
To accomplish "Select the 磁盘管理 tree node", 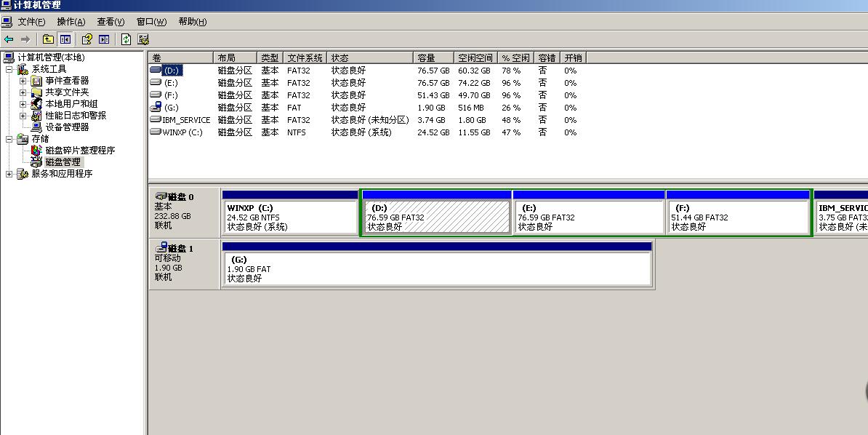I will 63,162.
